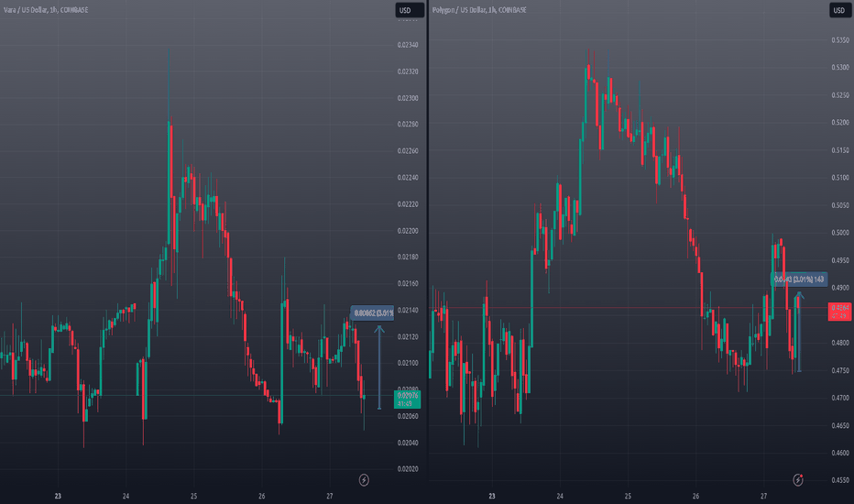The height and width of the screenshot is (504, 854).
Task: Click the 0.5200 price axis value
Action: tap(840, 123)
